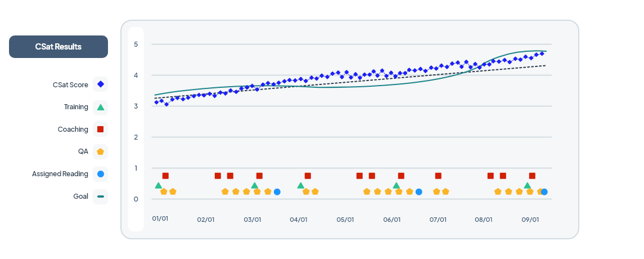Click the CSat Score diamond legend icon
This screenshot has height=259, width=644.
coord(100,84)
